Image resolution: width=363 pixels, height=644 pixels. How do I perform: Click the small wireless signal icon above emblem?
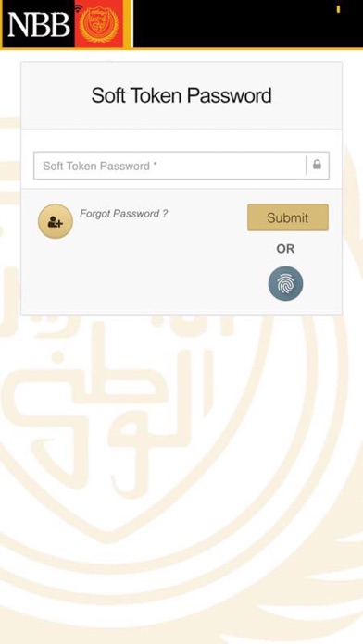click(78, 8)
